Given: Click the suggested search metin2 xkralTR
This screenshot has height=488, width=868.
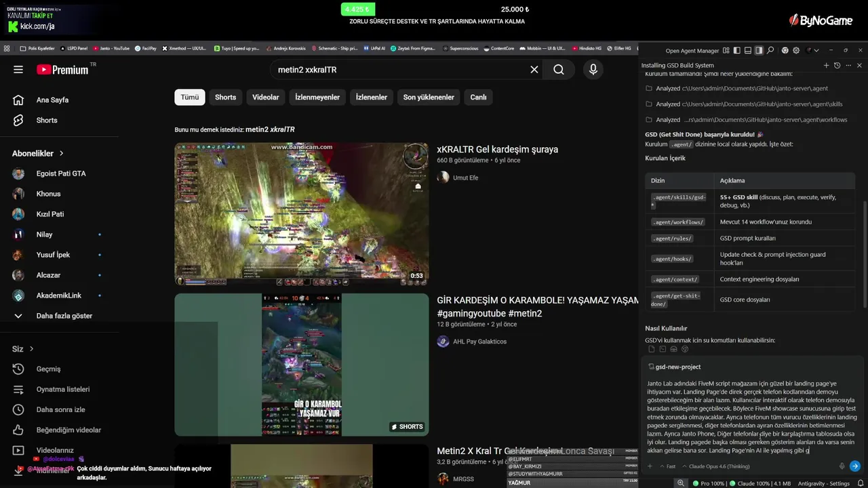Looking at the screenshot, I should coord(270,129).
